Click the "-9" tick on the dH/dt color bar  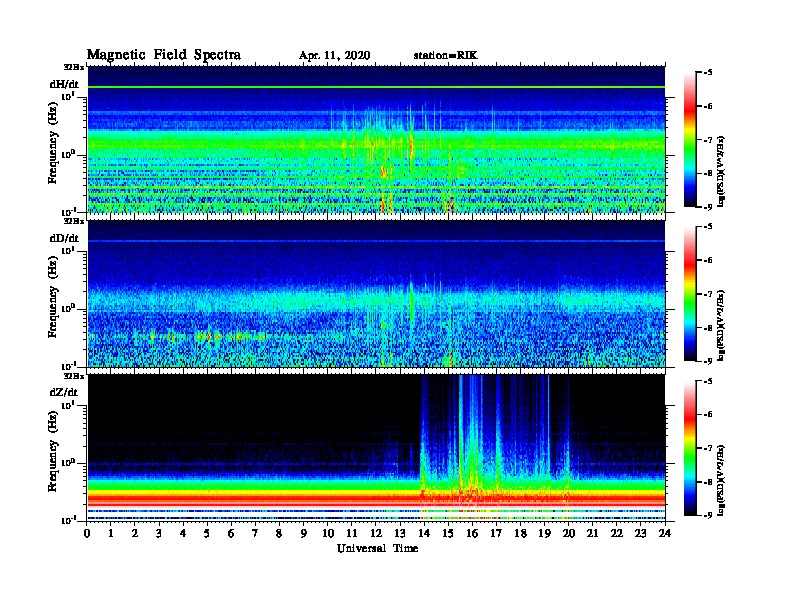pos(708,207)
